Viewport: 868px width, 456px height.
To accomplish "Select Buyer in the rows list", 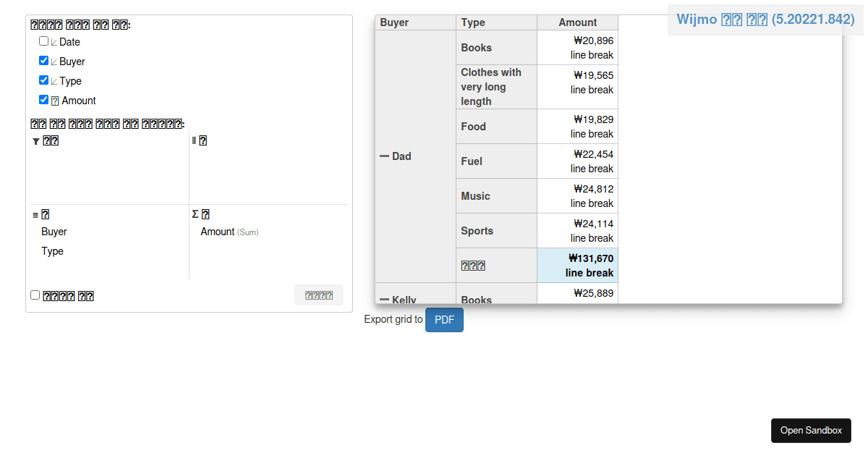I will click(54, 232).
